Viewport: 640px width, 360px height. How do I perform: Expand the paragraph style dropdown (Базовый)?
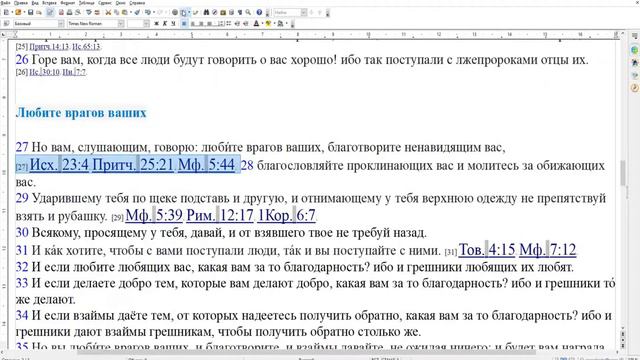click(x=61, y=24)
